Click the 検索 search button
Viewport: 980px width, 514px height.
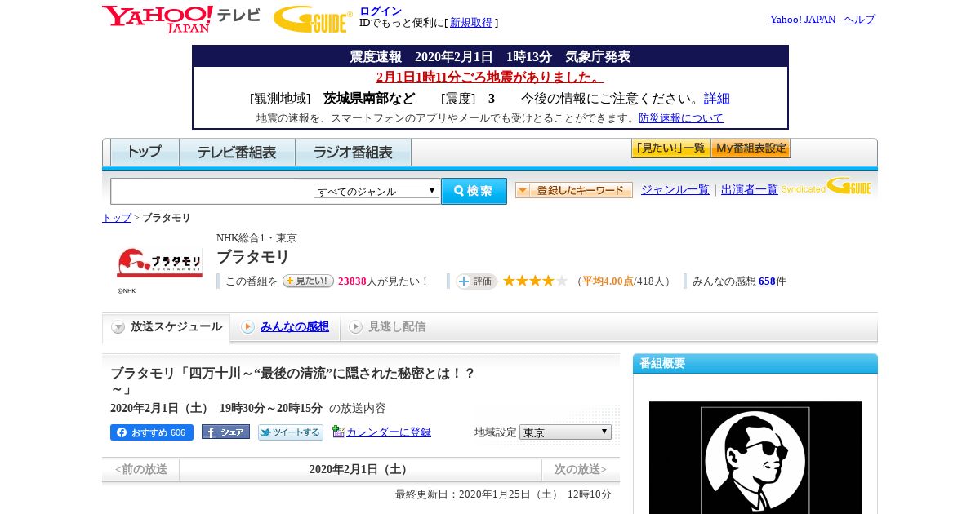[474, 191]
